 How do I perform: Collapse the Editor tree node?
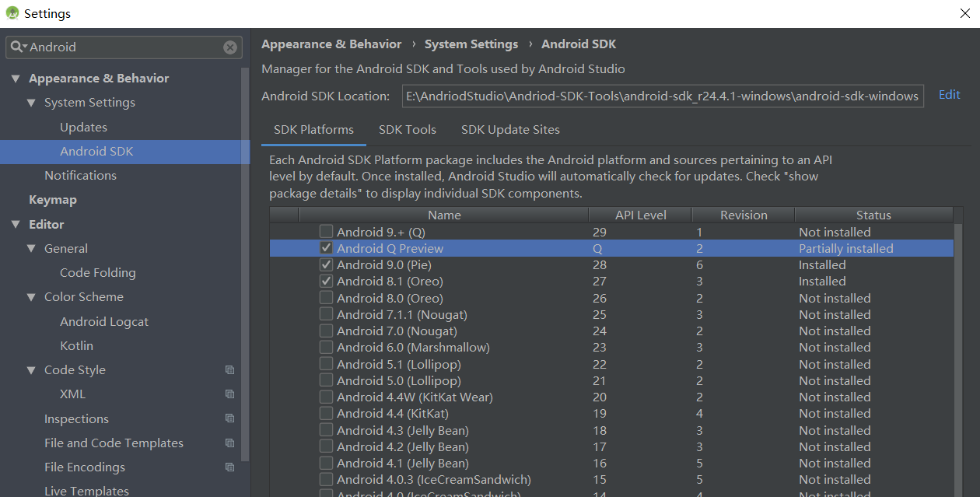(x=16, y=225)
